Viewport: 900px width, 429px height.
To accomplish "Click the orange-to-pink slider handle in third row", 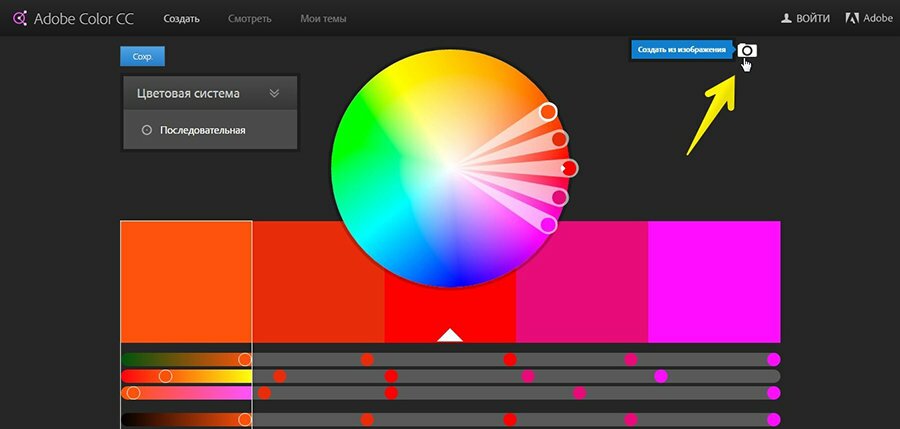I will [x=133, y=393].
